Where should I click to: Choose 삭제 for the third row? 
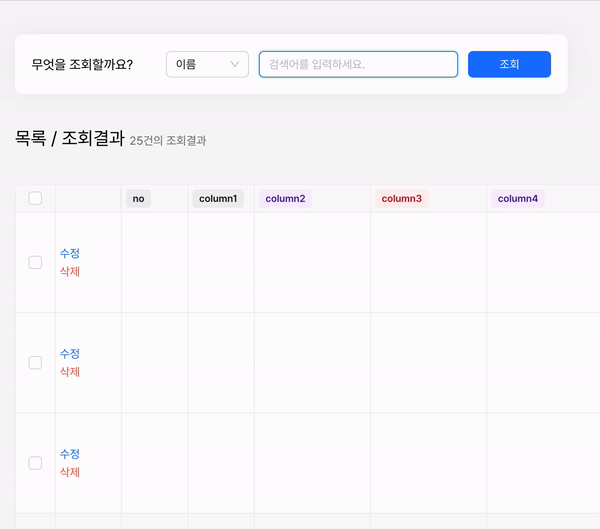pos(70,472)
